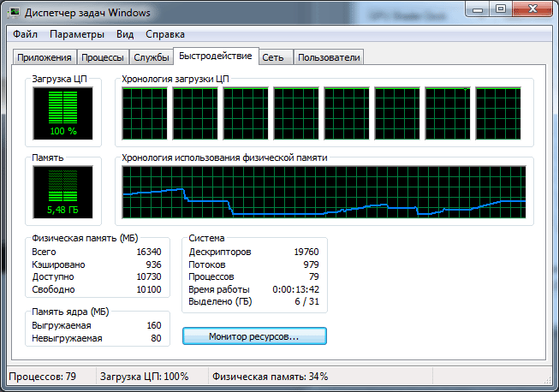Click the CPU load gauge showing 100 %
559x392 pixels.
(x=62, y=114)
